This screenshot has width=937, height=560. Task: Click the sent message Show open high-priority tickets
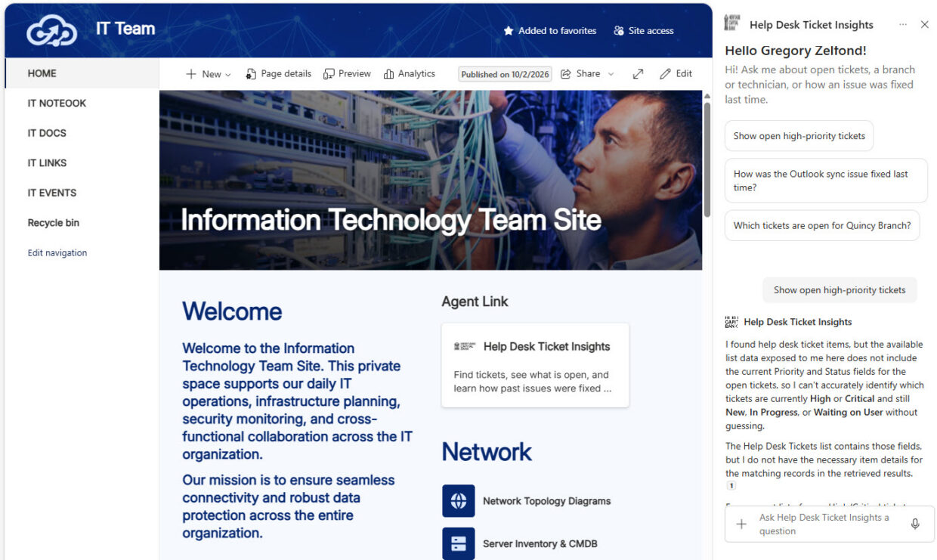click(x=840, y=290)
